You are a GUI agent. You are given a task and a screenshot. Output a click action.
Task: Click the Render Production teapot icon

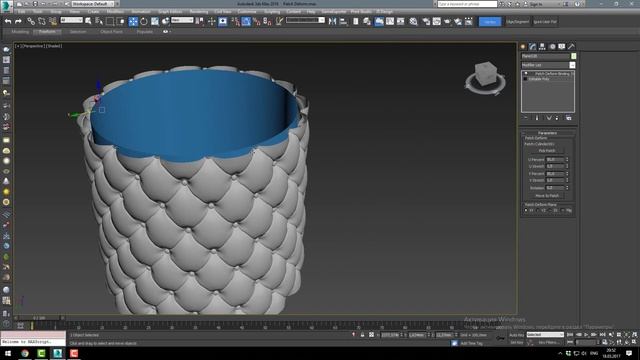(447, 21)
